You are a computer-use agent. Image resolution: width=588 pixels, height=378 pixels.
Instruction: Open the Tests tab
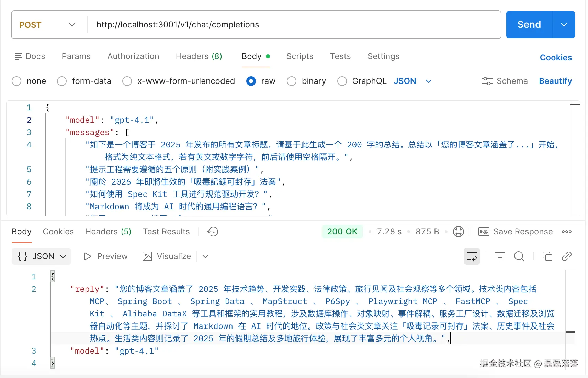[340, 56]
